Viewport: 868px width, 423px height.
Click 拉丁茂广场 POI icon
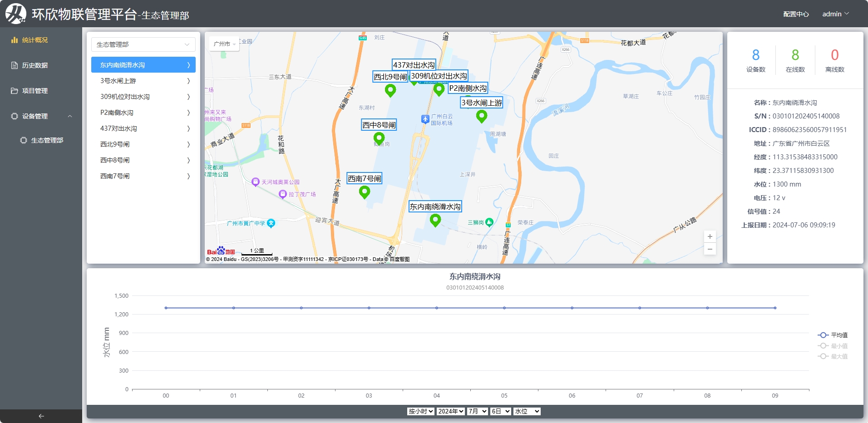[x=282, y=194]
